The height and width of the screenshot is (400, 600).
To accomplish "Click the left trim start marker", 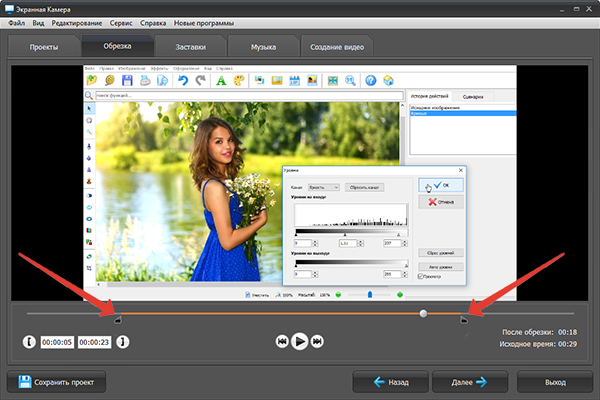I will point(117,320).
